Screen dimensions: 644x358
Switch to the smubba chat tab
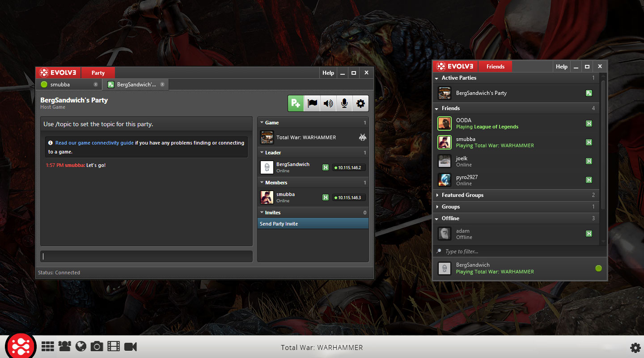(69, 84)
